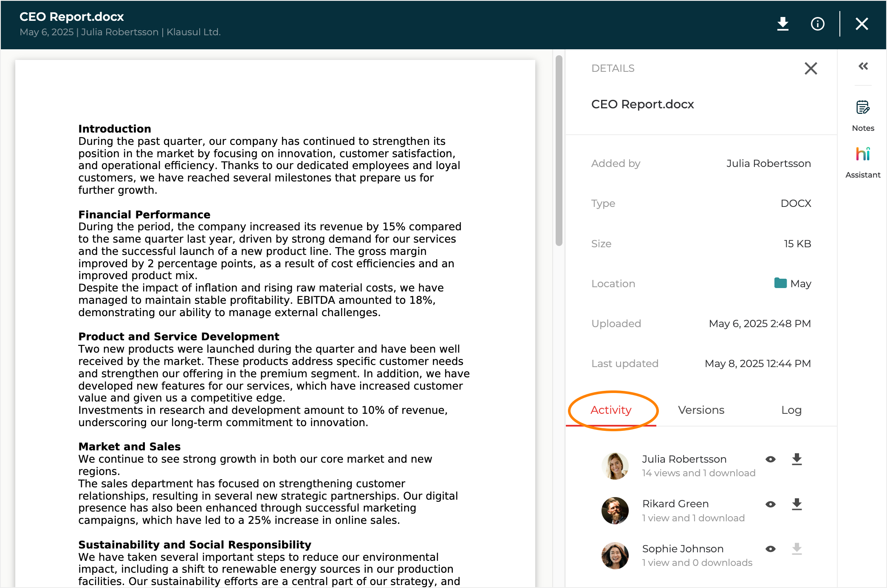Open the hi Assistant icon
Viewport: 887px width, 588px height.
coord(863,154)
